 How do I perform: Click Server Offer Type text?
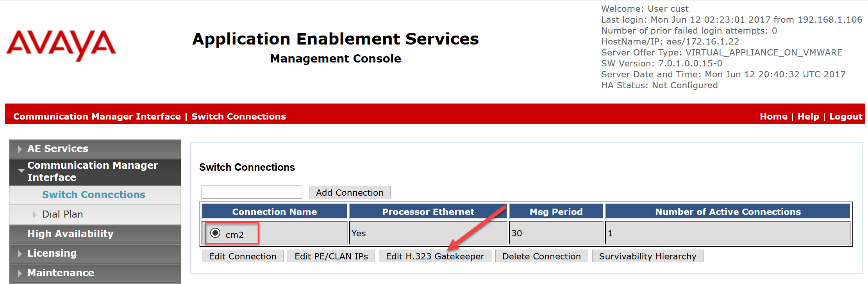point(722,52)
